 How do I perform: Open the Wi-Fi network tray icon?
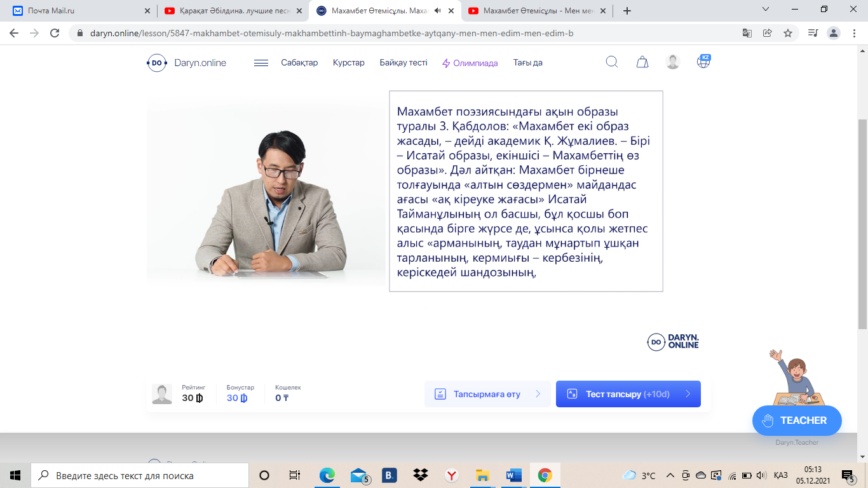coord(732,475)
